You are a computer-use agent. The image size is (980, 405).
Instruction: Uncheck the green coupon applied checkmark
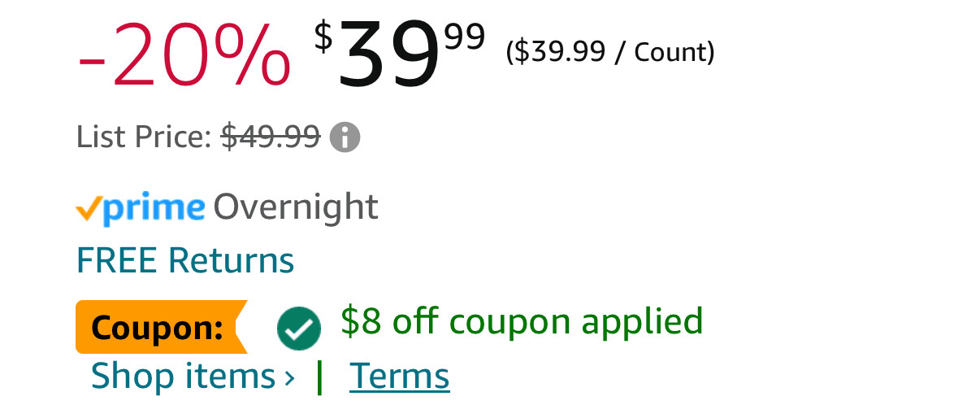[298, 328]
